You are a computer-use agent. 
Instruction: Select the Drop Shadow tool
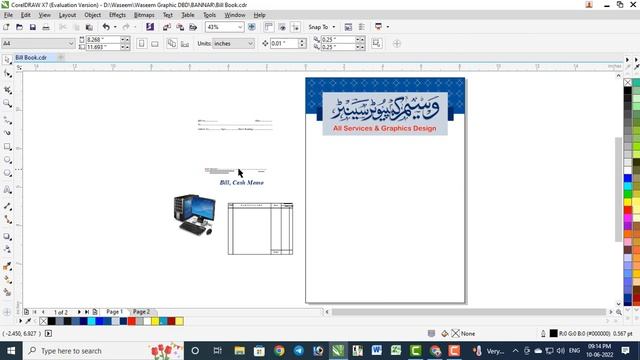(x=7, y=236)
